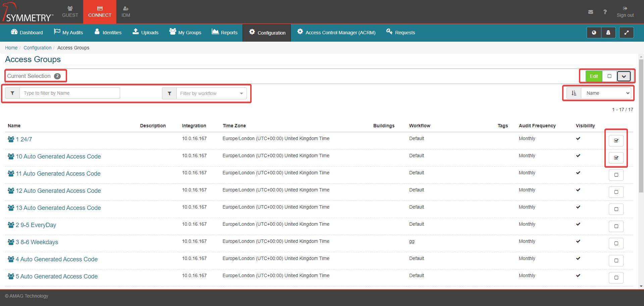This screenshot has width=644, height=306.
Task: Click the green Edit button
Action: pos(594,76)
